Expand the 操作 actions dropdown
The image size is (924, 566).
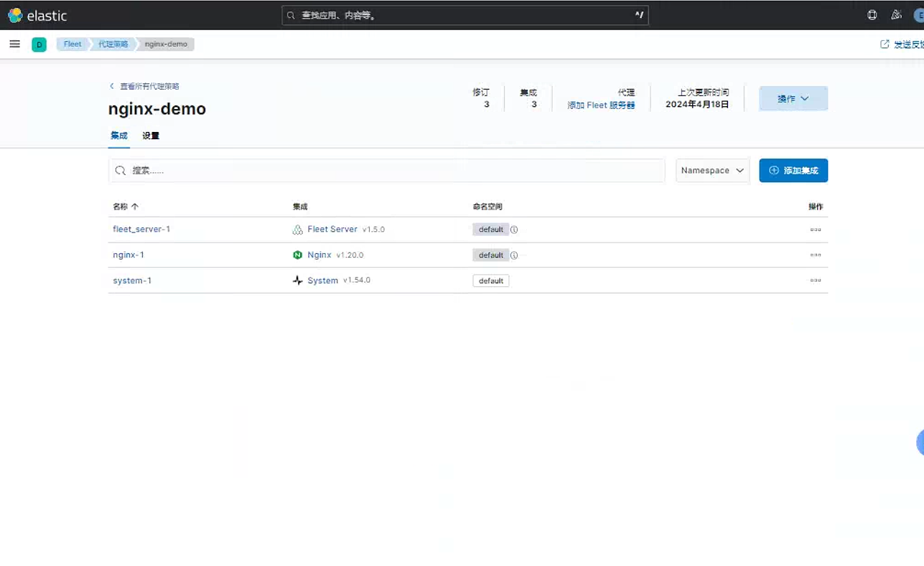click(x=793, y=99)
